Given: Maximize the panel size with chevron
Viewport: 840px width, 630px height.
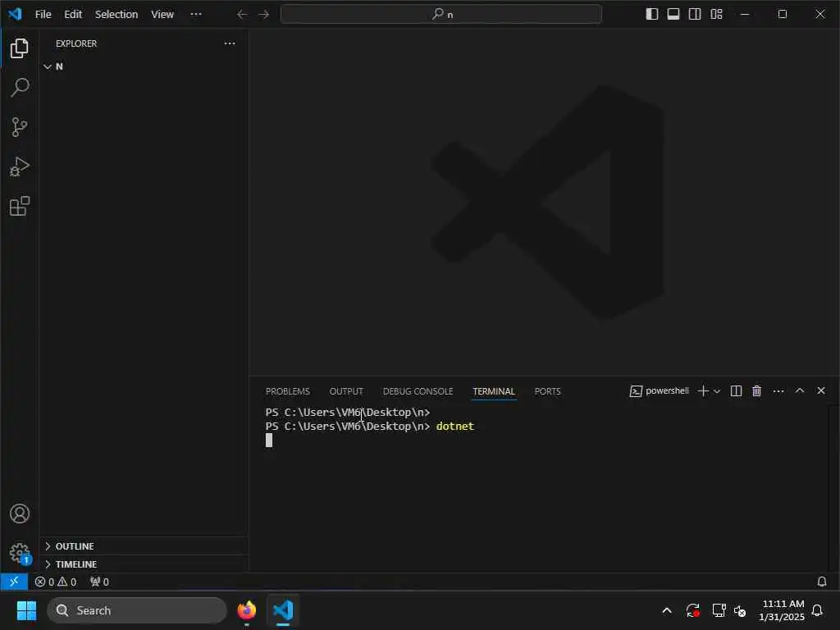Looking at the screenshot, I should [x=799, y=390].
